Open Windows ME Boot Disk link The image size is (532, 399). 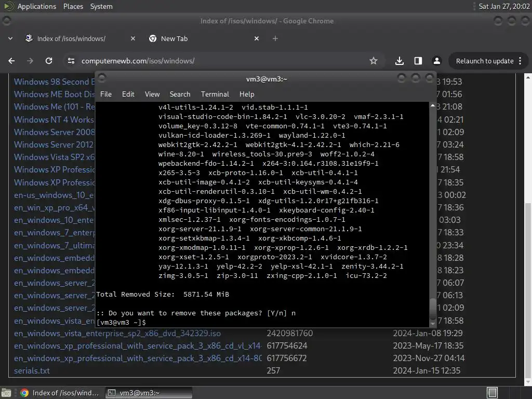tap(54, 94)
